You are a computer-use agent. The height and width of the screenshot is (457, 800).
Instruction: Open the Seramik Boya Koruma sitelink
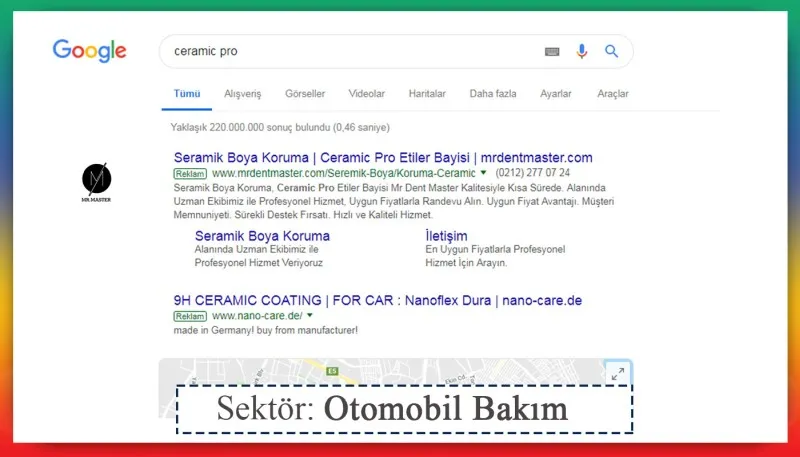click(x=262, y=236)
